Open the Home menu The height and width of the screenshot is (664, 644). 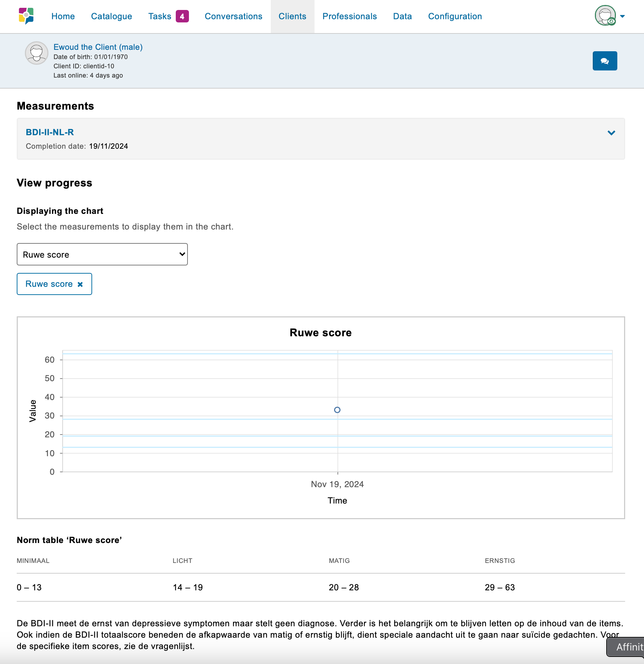tap(63, 16)
